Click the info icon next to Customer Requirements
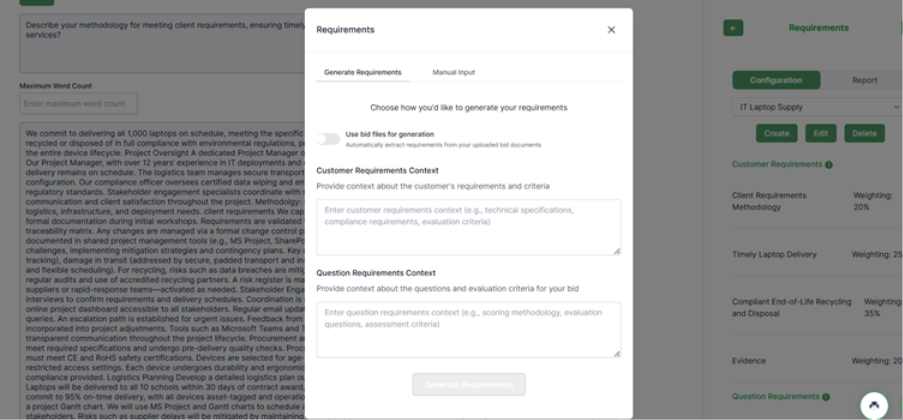 pyautogui.click(x=829, y=164)
